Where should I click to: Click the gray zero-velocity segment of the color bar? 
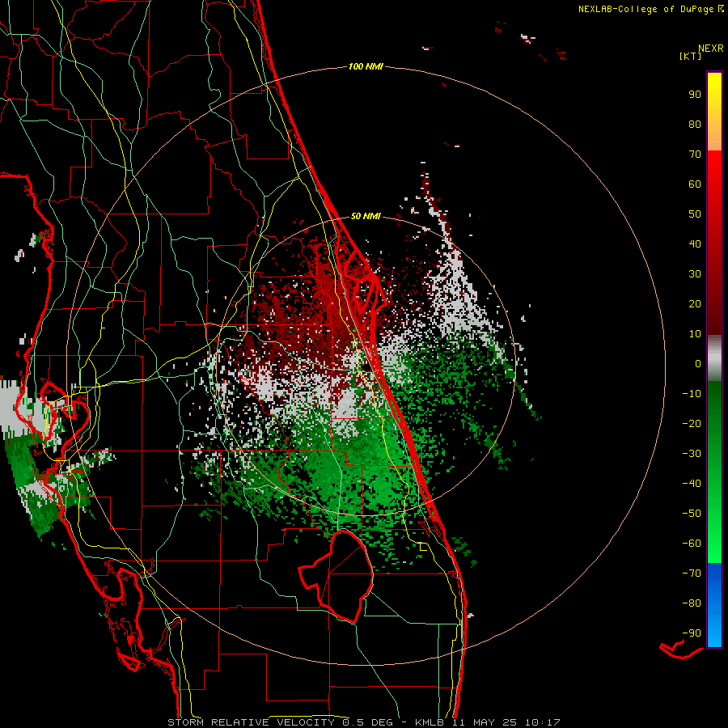(714, 358)
